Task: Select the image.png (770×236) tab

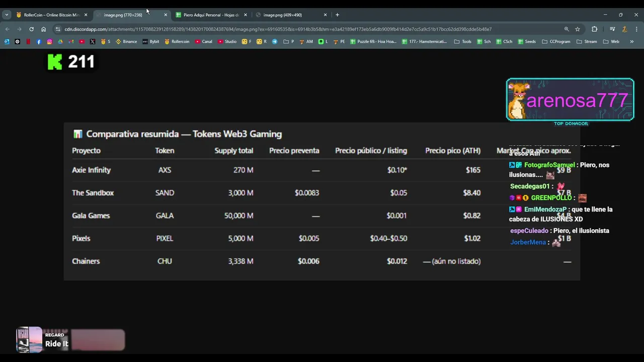Action: 132,15
